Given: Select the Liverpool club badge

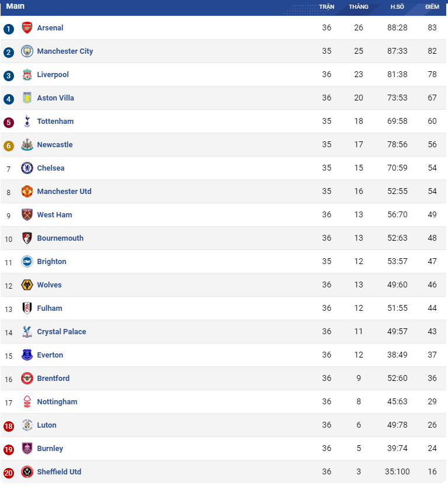Looking at the screenshot, I should click(x=27, y=75).
